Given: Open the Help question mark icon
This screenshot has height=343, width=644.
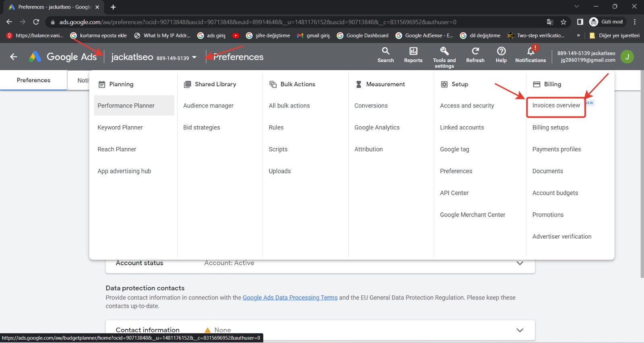Looking at the screenshot, I should point(501,51).
